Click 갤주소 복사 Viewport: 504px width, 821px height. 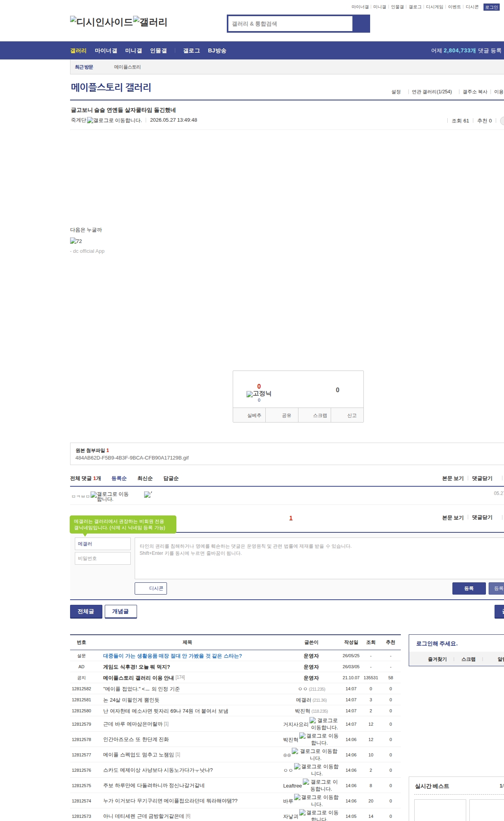[475, 92]
